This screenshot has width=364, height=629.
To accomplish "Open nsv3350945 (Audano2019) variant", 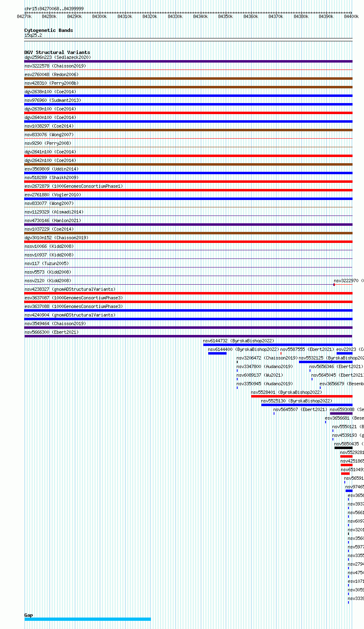I will tap(265, 384).
